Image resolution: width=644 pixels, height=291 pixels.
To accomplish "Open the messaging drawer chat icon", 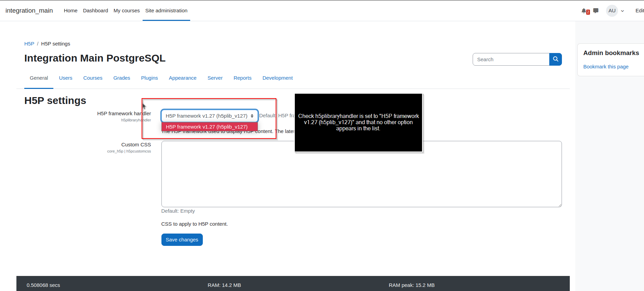I will (596, 11).
